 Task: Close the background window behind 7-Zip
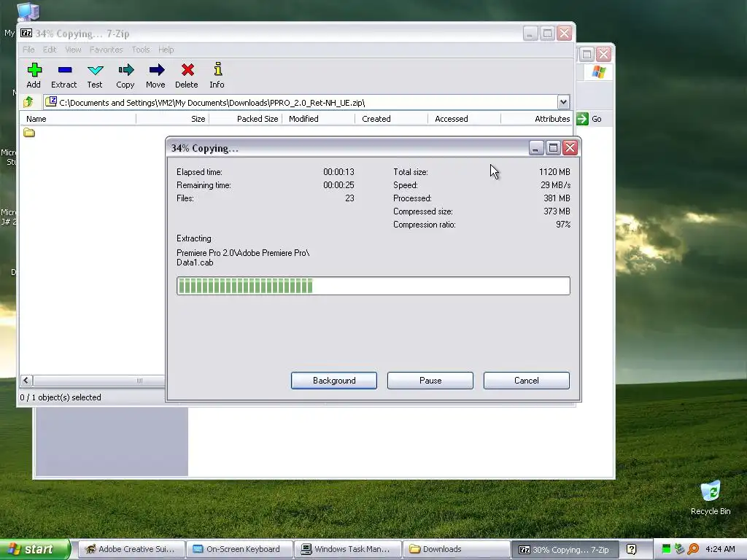pyautogui.click(x=603, y=54)
